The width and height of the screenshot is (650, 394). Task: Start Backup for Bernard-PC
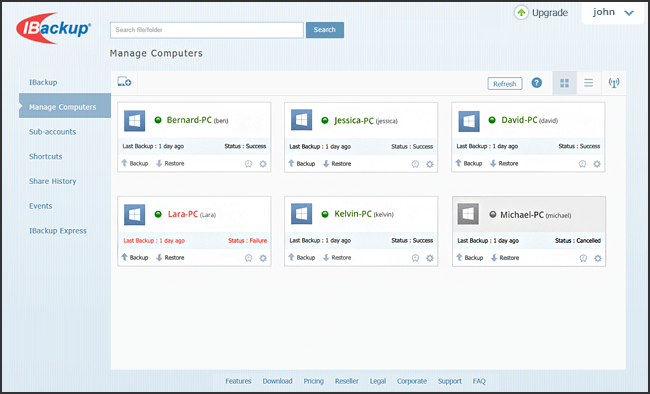click(134, 163)
